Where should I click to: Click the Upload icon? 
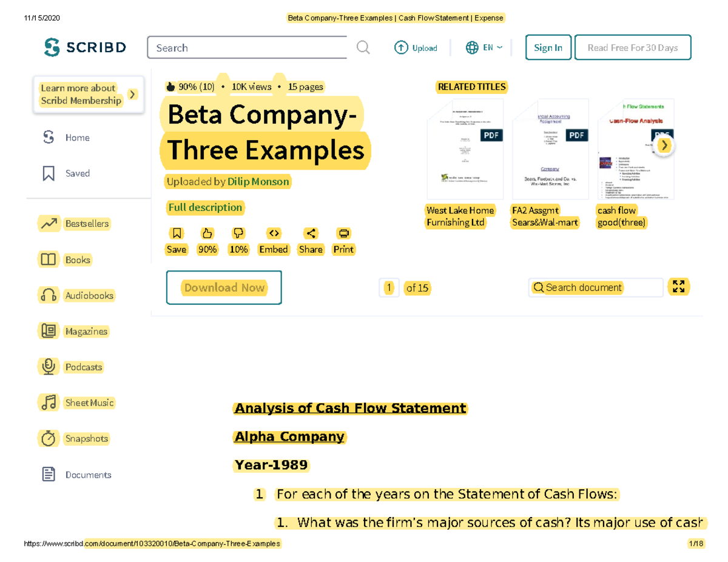pyautogui.click(x=401, y=47)
